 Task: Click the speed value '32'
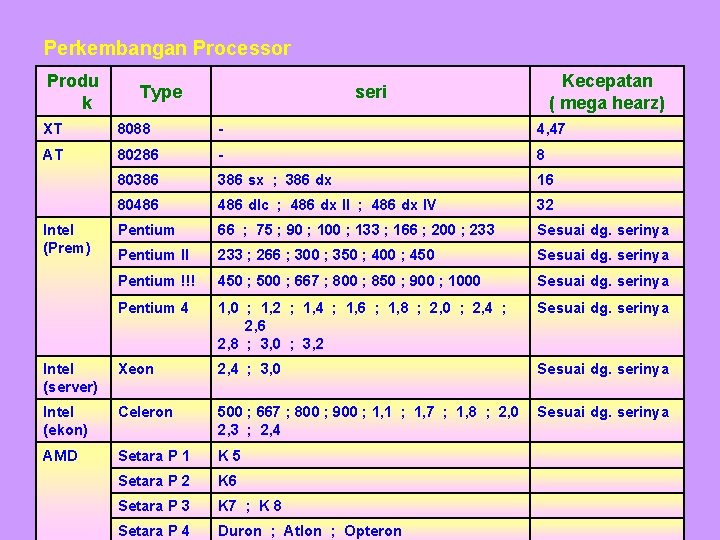[x=545, y=204]
